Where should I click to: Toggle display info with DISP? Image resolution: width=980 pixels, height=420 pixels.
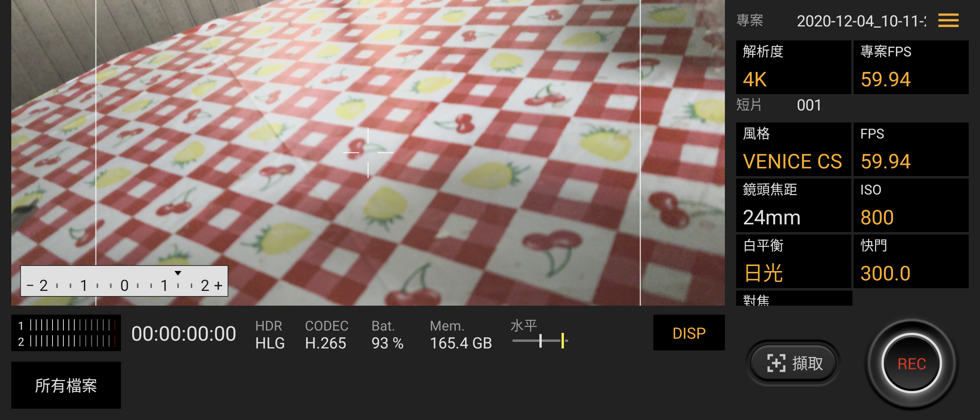tap(689, 333)
